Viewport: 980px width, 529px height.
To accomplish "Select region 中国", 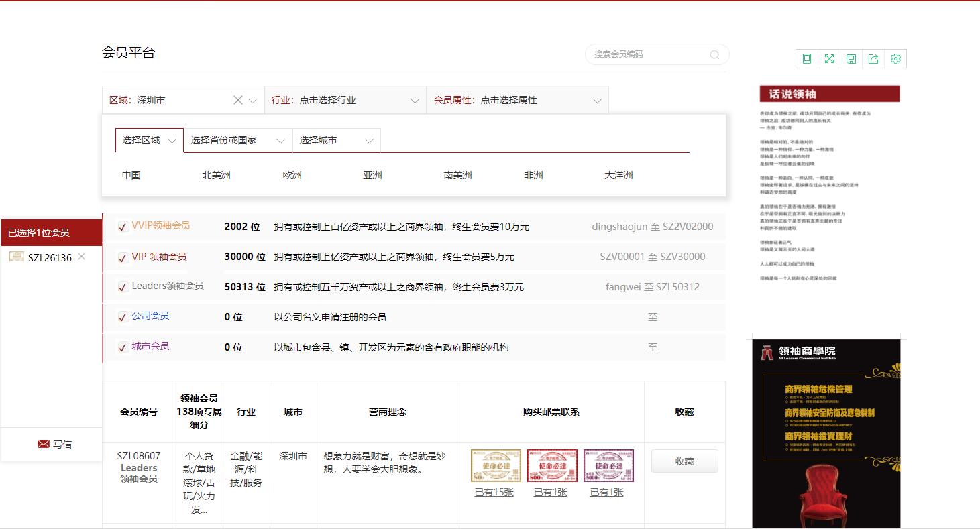I will 131,175.
